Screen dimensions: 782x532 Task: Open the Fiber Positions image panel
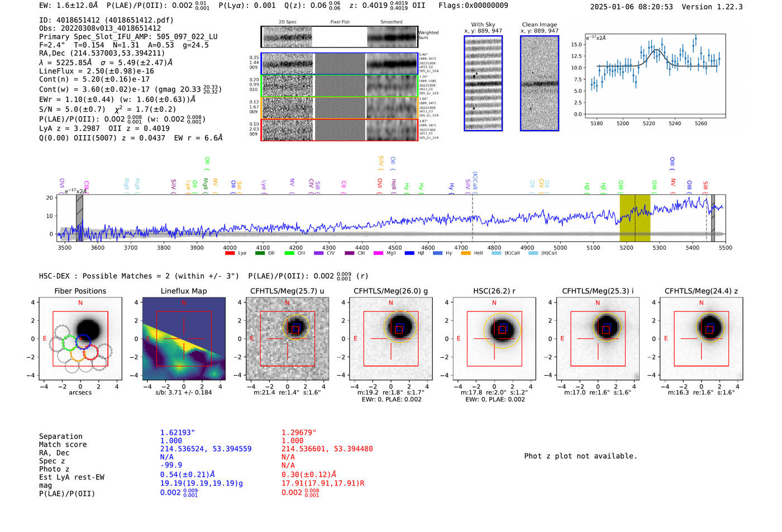point(80,338)
